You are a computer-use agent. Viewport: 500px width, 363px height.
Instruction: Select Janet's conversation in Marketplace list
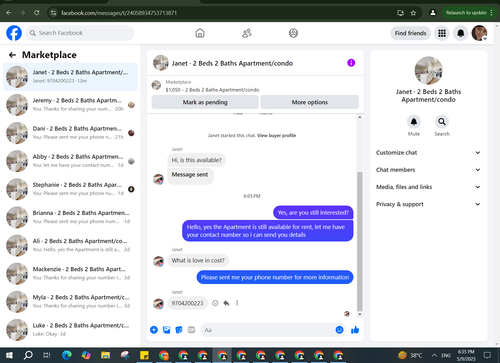pyautogui.click(x=70, y=77)
